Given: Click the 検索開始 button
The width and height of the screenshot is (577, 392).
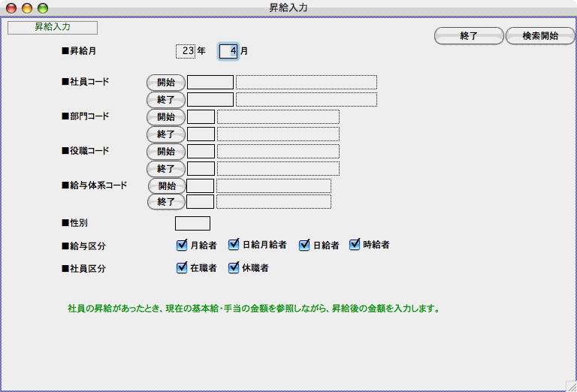Looking at the screenshot, I should coord(540,36).
